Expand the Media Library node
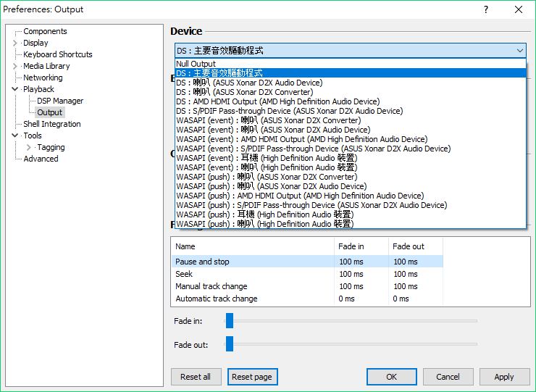The image size is (536, 392). coord(14,66)
